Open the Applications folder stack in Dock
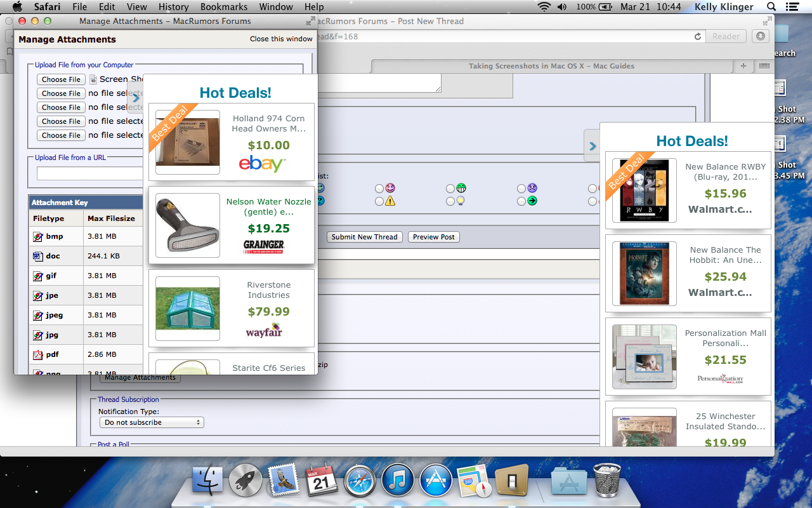Viewport: 812px width, 508px height. 568,481
